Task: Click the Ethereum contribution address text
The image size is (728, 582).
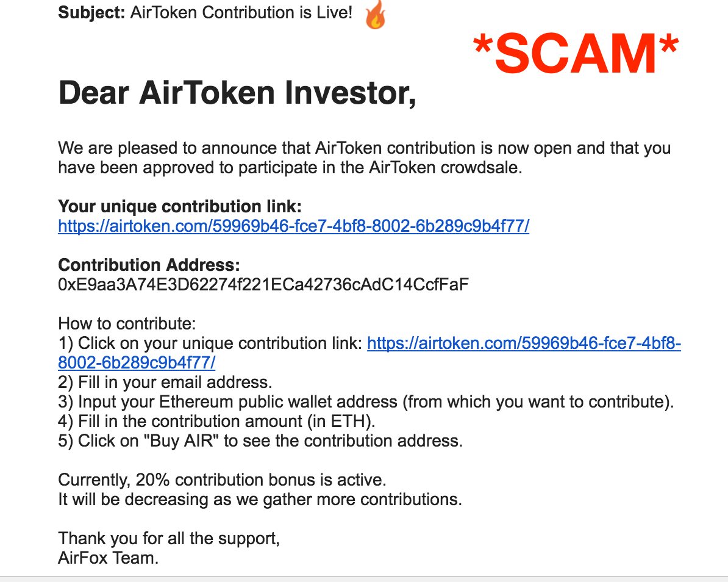Action: click(x=263, y=284)
